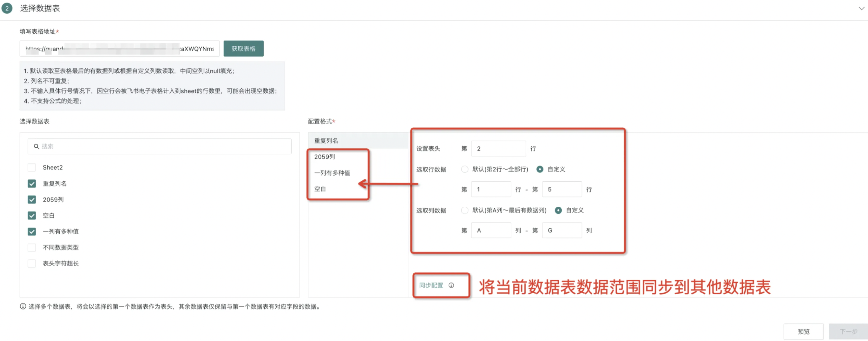868x341 pixels.
Task: Enable the 不同数据类型 checkbox
Action: pos(32,247)
